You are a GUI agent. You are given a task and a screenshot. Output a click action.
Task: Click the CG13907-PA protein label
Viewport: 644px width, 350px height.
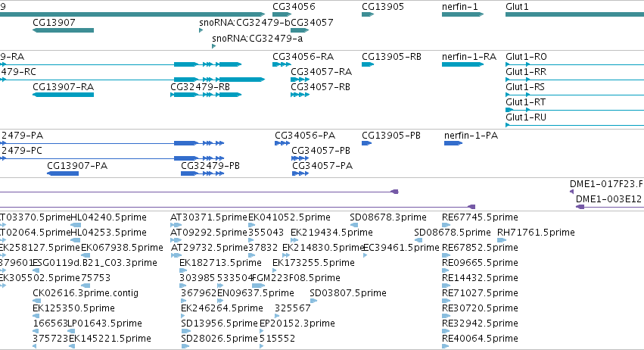click(77, 166)
